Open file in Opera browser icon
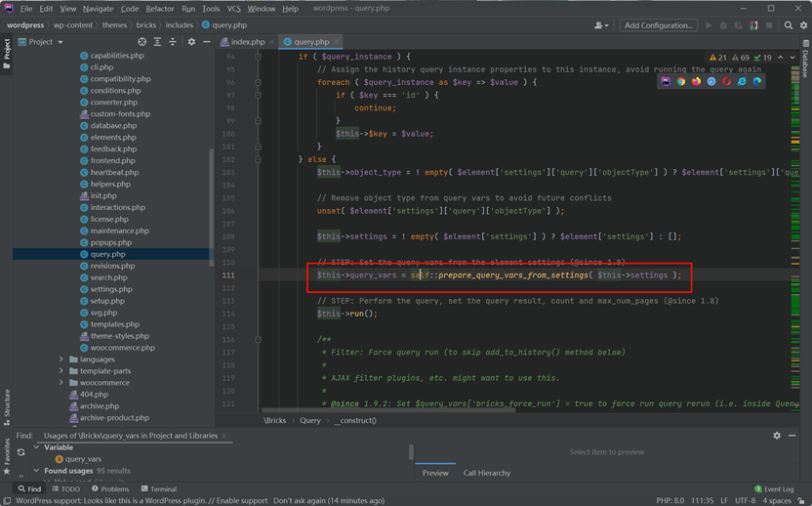Viewport: 812px width, 506px height. [x=726, y=81]
